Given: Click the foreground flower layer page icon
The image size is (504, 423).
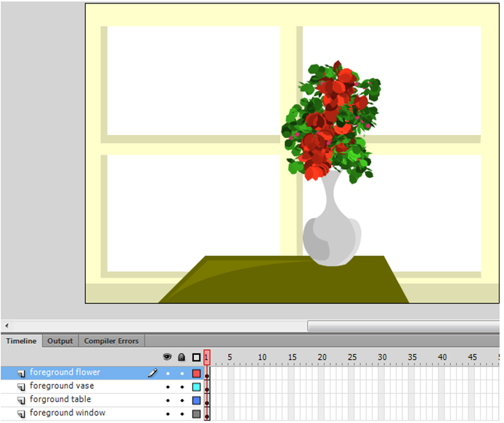Looking at the screenshot, I should click(x=21, y=373).
